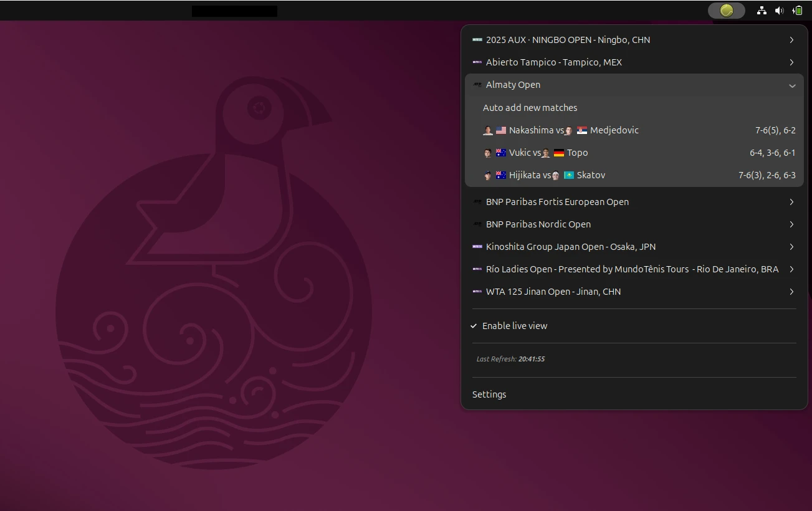Click the battery status icon
This screenshot has height=511, width=812.
pos(796,10)
